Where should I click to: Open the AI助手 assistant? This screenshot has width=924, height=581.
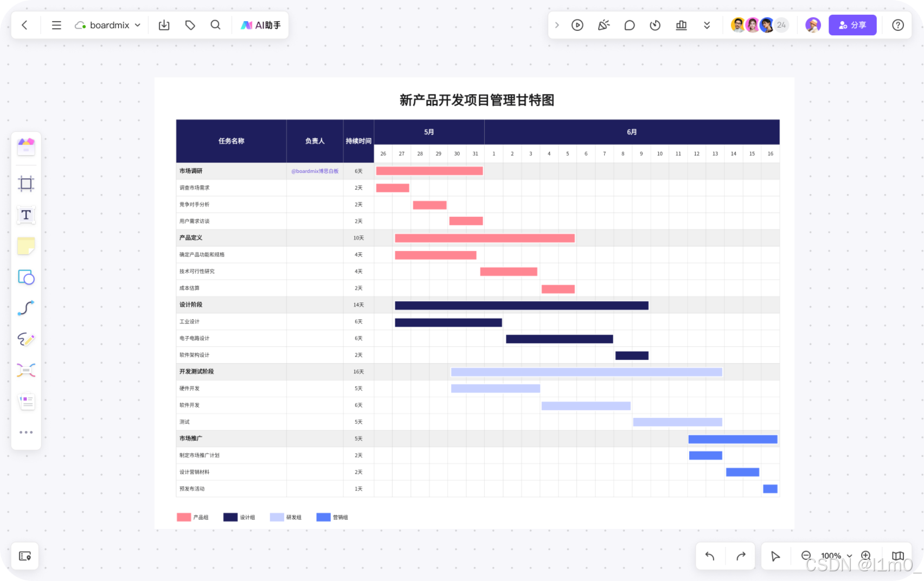pos(261,25)
